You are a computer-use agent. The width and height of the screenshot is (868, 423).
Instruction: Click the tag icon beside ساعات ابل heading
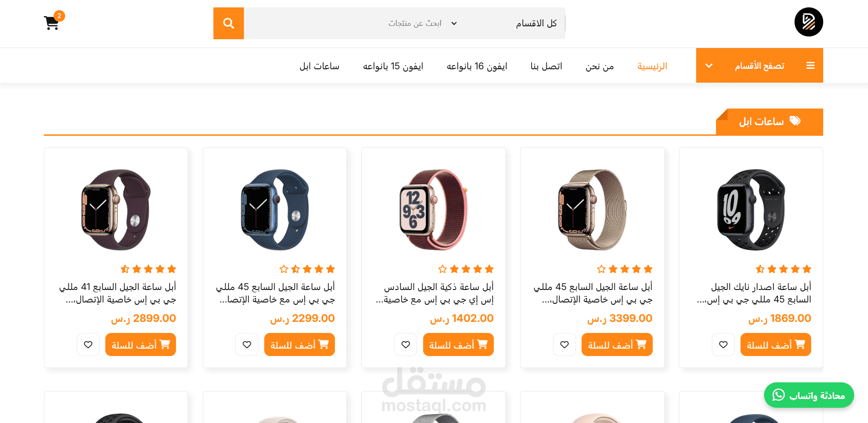795,121
